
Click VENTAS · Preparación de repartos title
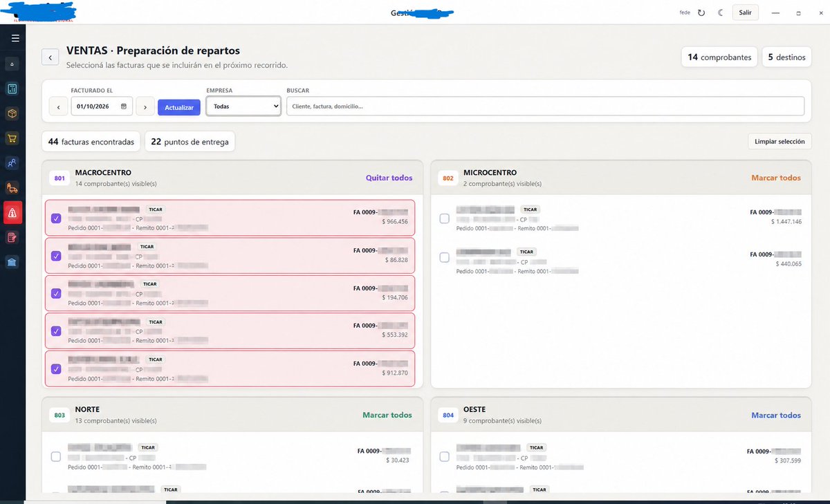[153, 51]
